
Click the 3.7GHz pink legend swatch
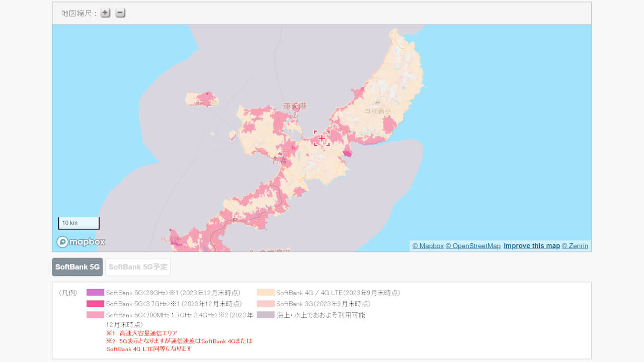coord(95,304)
